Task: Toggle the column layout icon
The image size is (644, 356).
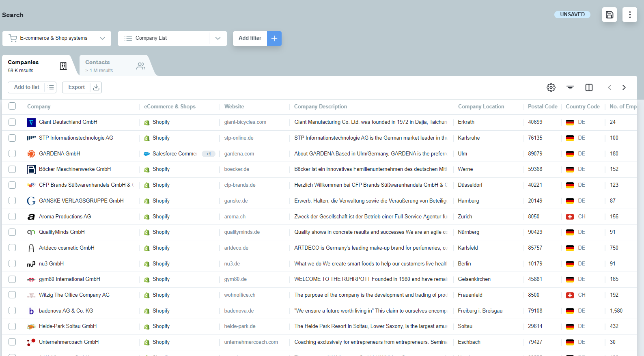Action: pos(589,87)
